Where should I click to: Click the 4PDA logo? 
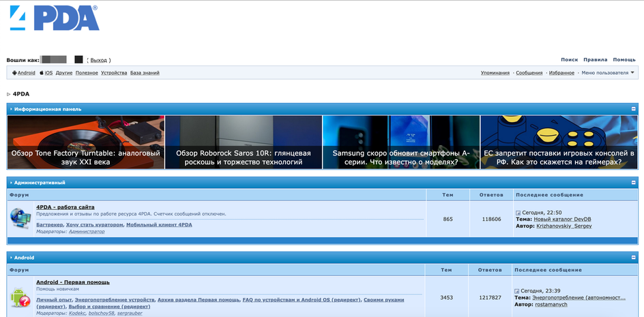[54, 18]
